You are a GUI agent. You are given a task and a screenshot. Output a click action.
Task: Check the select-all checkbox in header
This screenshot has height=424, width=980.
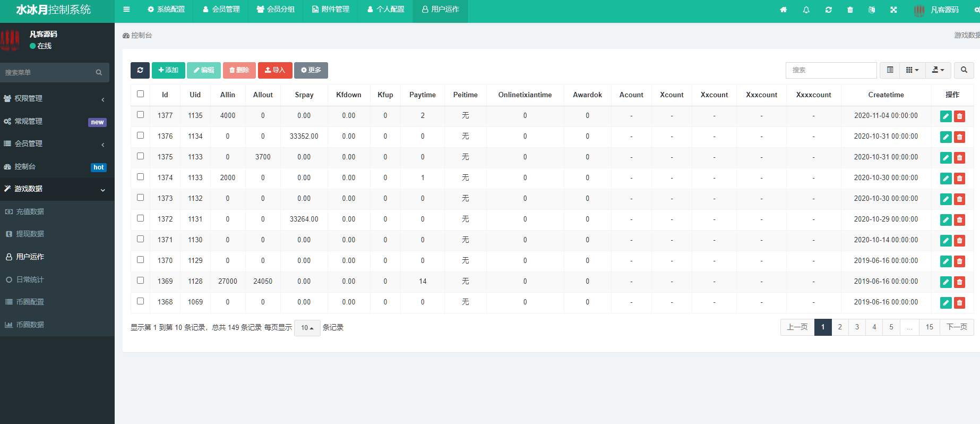(x=141, y=94)
